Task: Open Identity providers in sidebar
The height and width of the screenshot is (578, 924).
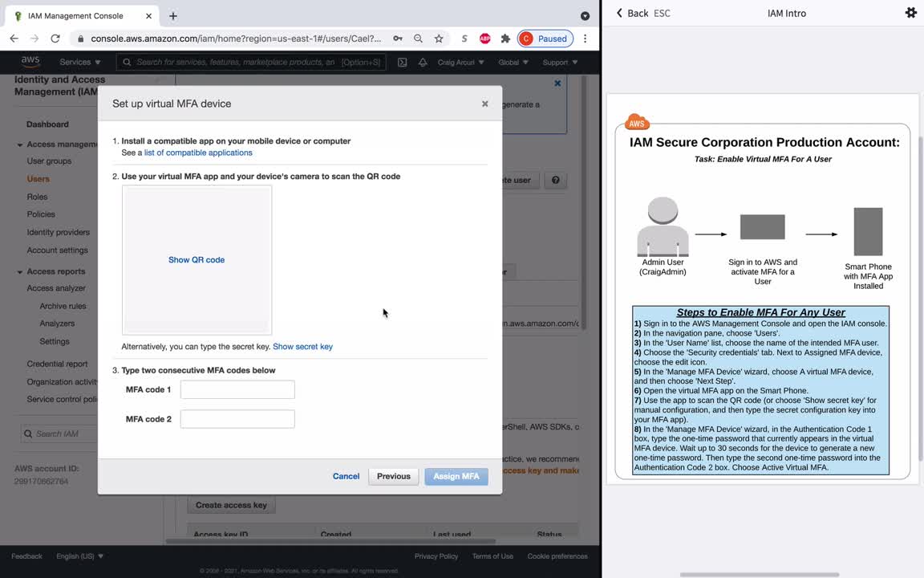Action: (58, 232)
